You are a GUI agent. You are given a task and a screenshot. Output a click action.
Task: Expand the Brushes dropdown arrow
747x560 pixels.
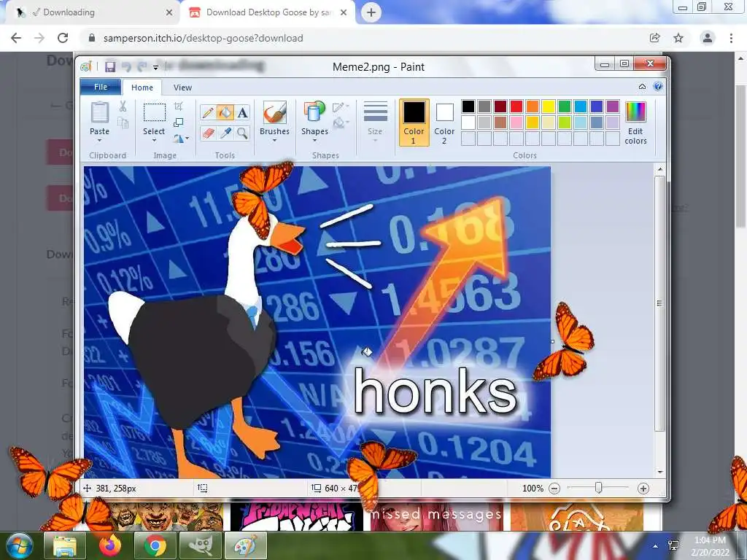(x=274, y=141)
